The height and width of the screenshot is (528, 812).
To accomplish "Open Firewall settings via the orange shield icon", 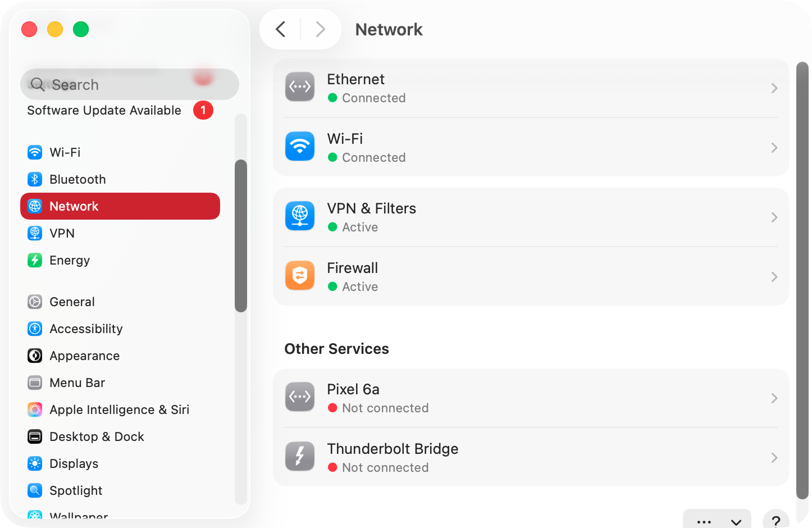I will click(x=299, y=275).
